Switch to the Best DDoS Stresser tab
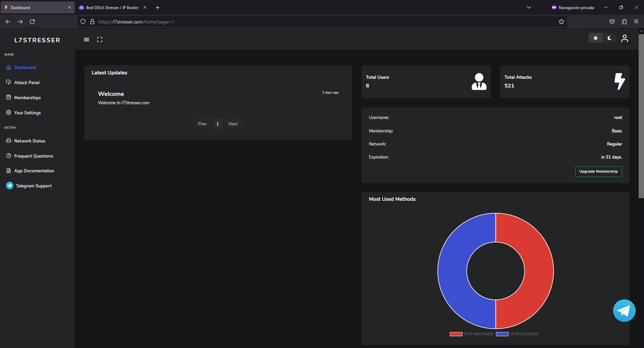 coord(112,7)
